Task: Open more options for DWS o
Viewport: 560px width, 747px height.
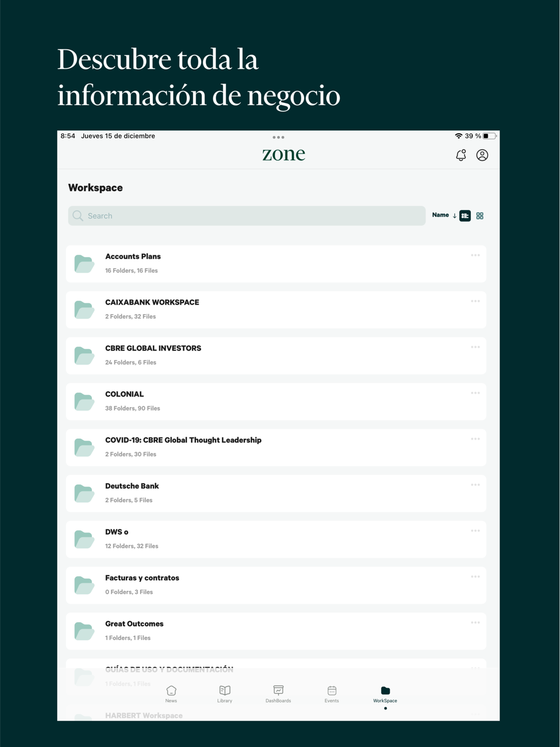Action: 475,531
